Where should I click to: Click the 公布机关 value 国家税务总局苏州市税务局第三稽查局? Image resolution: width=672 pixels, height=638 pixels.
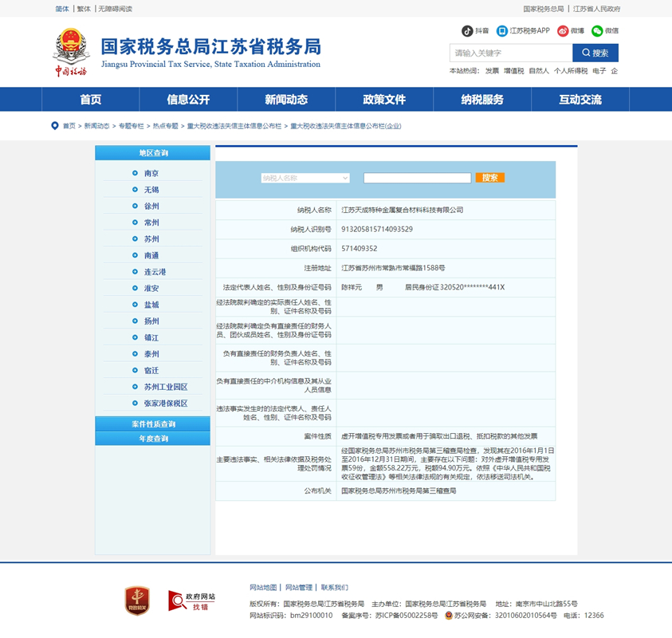pyautogui.click(x=399, y=491)
